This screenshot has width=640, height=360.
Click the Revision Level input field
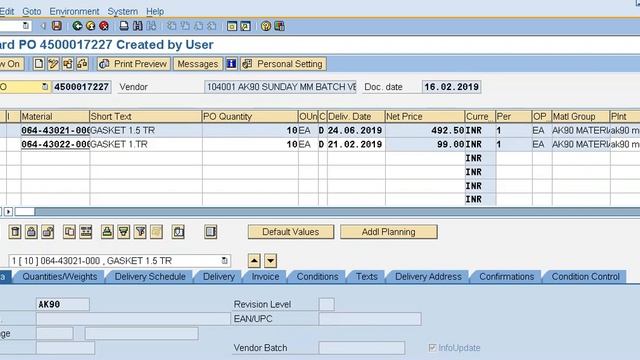pos(327,304)
